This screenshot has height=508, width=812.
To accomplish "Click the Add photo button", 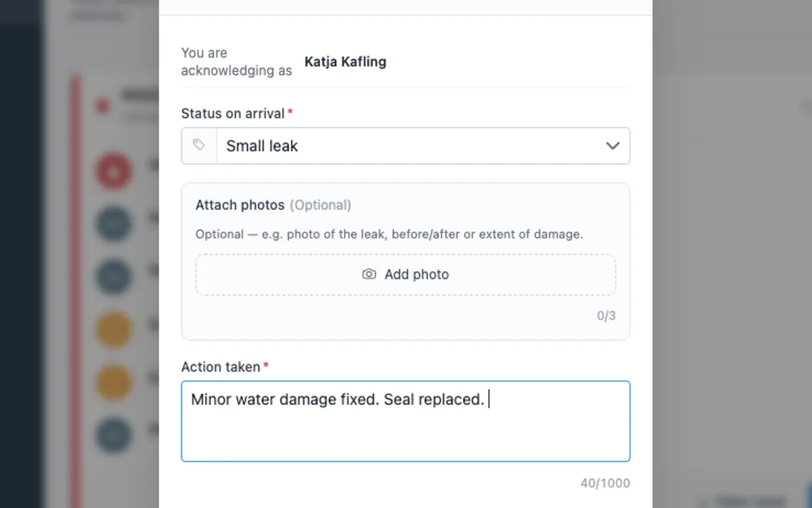I will click(405, 274).
